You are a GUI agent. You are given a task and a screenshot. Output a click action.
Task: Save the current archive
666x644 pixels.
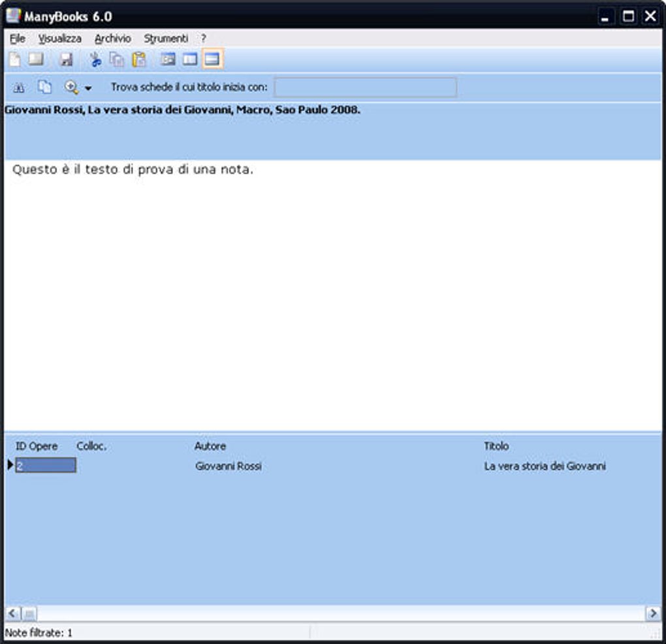pyautogui.click(x=65, y=59)
